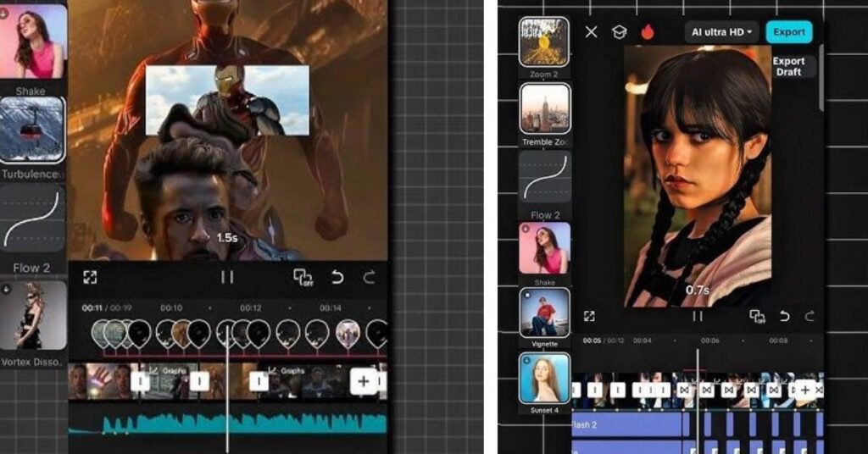
Task: Click fullscreen icon in Iron Man editor
Action: point(90,277)
